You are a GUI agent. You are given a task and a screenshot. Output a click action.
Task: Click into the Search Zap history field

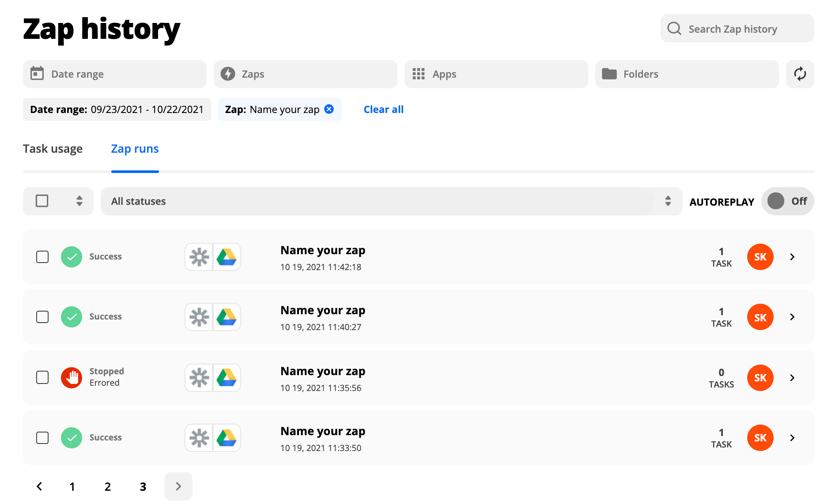coord(737,29)
